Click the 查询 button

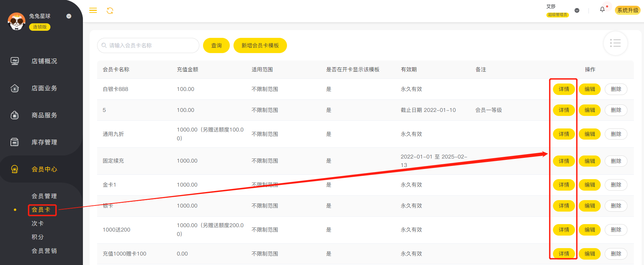(x=216, y=45)
